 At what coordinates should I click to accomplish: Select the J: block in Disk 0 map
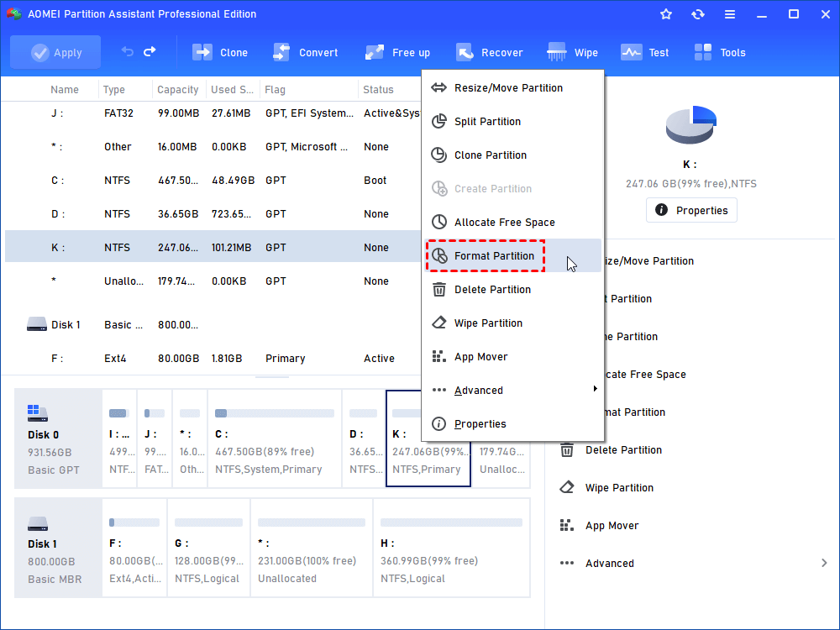tap(155, 438)
